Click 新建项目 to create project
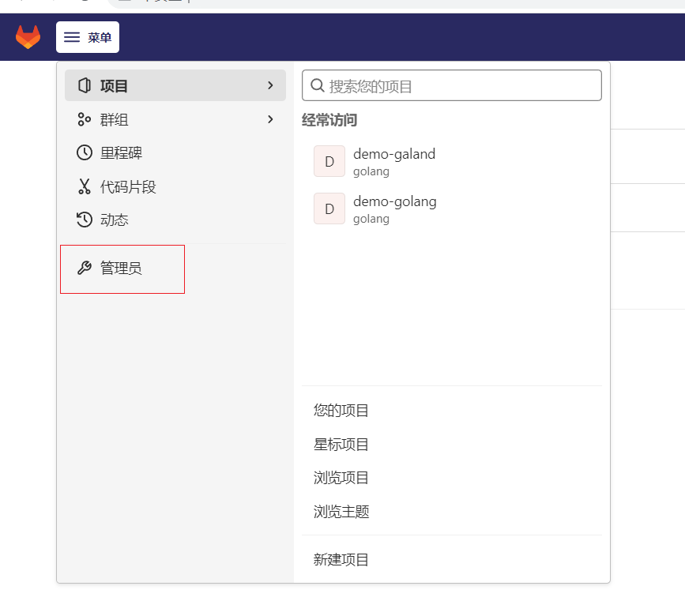 [341, 560]
